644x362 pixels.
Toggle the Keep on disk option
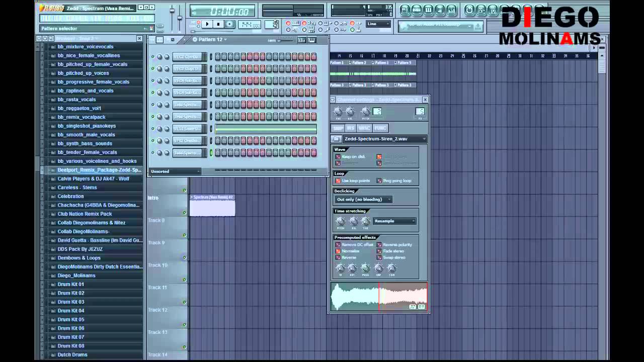[338, 157]
